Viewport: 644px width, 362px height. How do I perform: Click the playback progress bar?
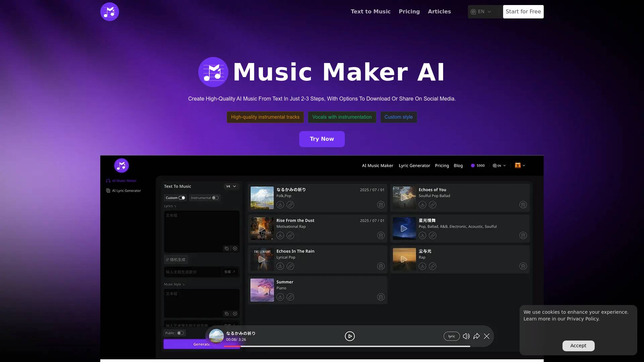tap(347, 346)
